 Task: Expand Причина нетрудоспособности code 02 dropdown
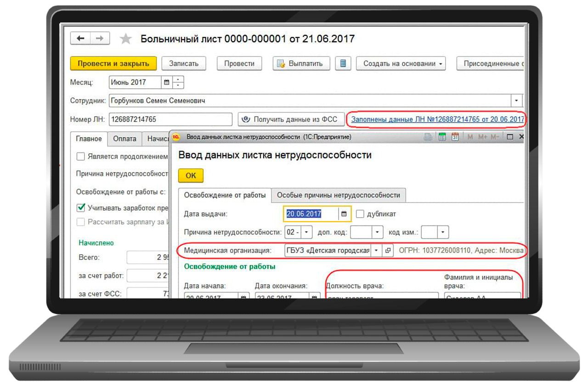306,232
